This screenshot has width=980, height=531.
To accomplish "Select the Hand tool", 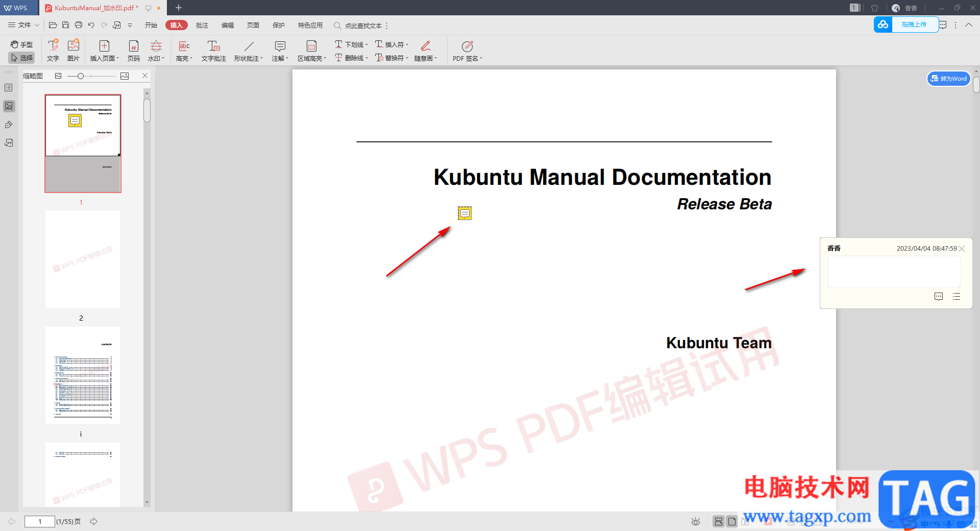I will pos(21,44).
